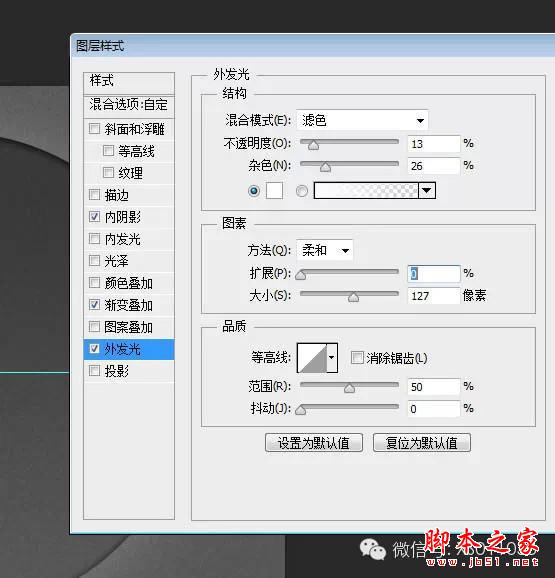Viewport: 555px width, 578px height.
Task: Click the 扩展 slider handle
Action: 301,275
